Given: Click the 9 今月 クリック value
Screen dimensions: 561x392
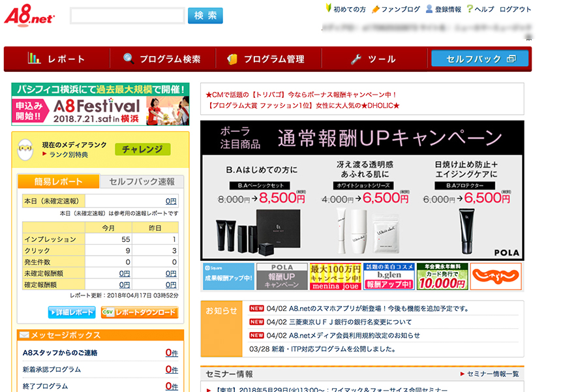Looking at the screenshot, I should pos(128,250).
